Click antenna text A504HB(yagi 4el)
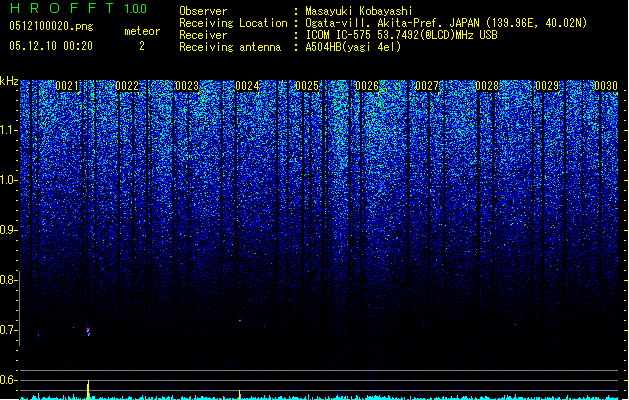The height and width of the screenshot is (400, 629). 353,47
